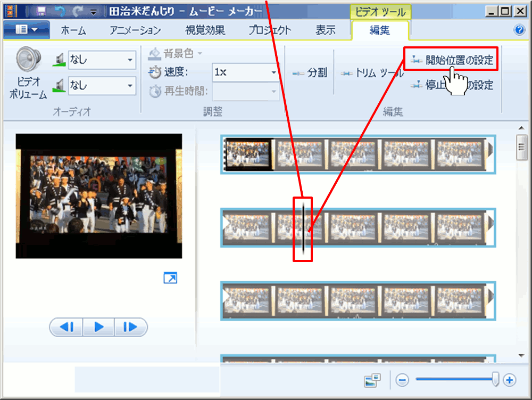This screenshot has height=400, width=532.
Task: Click the Redo arrow icon
Action: click(78, 10)
